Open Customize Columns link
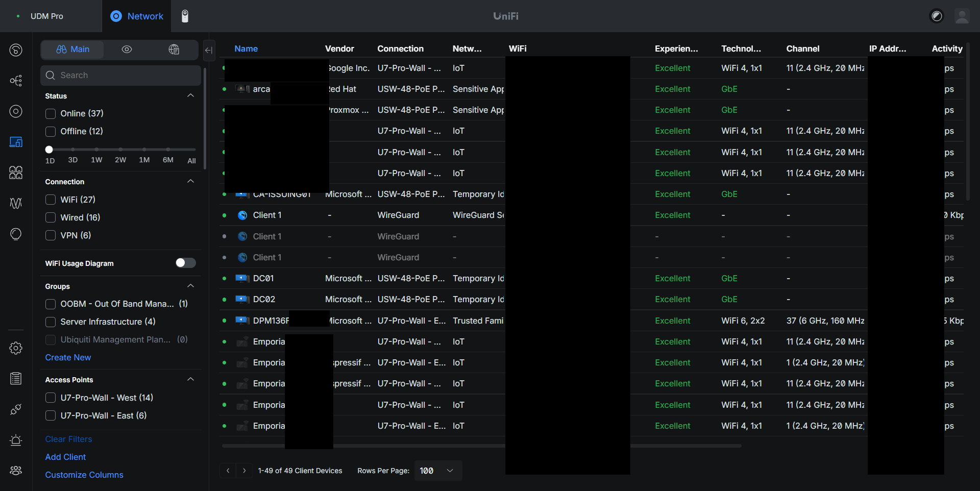The width and height of the screenshot is (980, 491). 84,475
